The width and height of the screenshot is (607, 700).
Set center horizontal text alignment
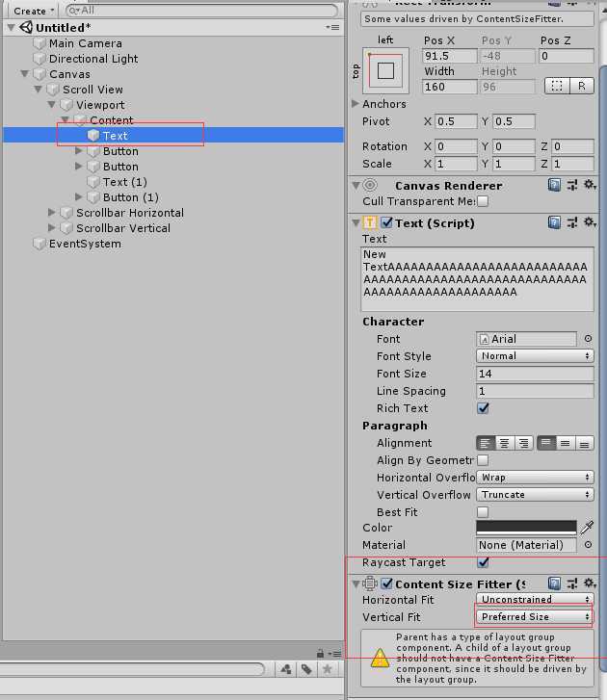[x=504, y=443]
